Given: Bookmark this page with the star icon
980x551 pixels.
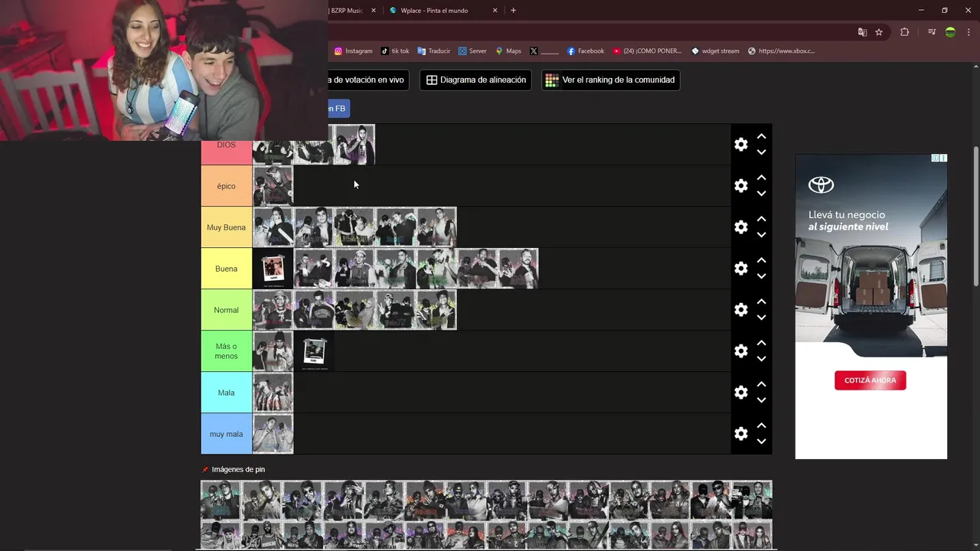Looking at the screenshot, I should tap(879, 32).
